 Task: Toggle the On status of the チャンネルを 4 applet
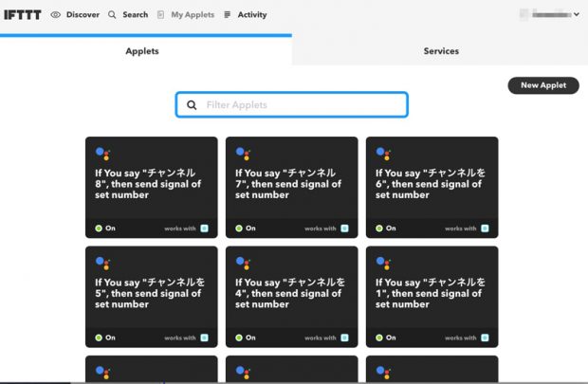click(246, 338)
